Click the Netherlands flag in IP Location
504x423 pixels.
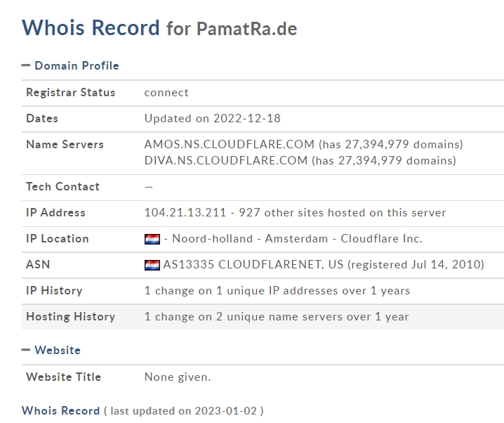tap(152, 239)
